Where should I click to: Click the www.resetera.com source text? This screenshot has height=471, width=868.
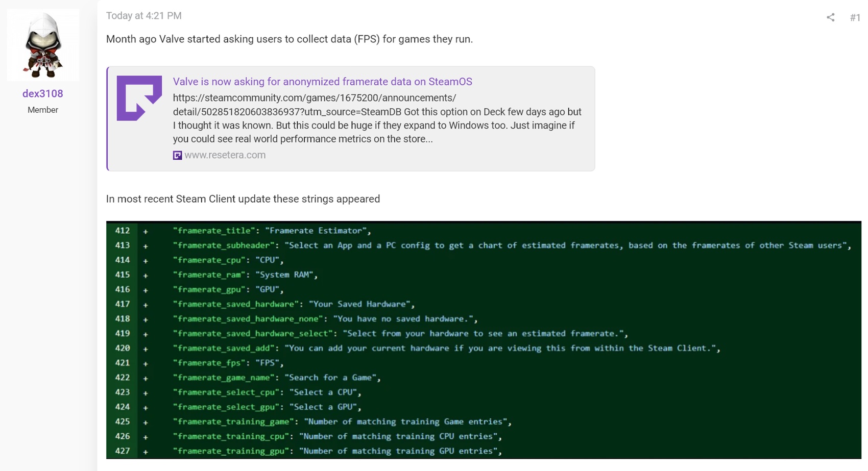tap(225, 155)
